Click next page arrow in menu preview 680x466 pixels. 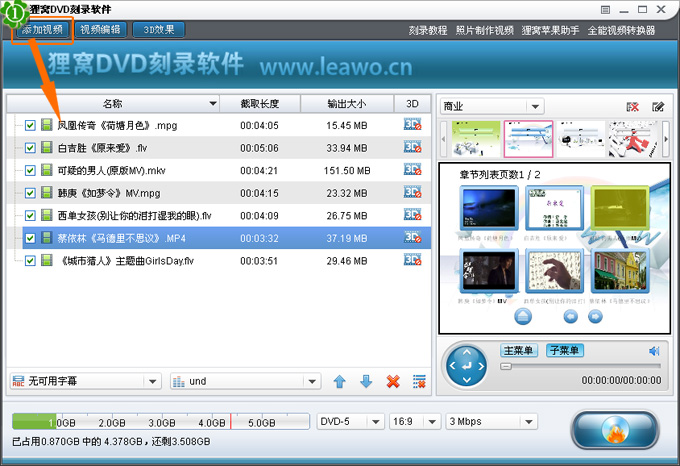pos(595,317)
